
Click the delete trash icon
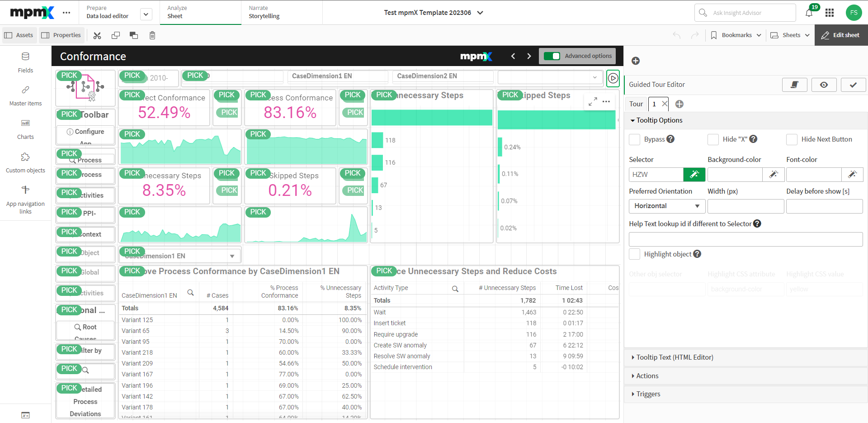click(x=152, y=35)
